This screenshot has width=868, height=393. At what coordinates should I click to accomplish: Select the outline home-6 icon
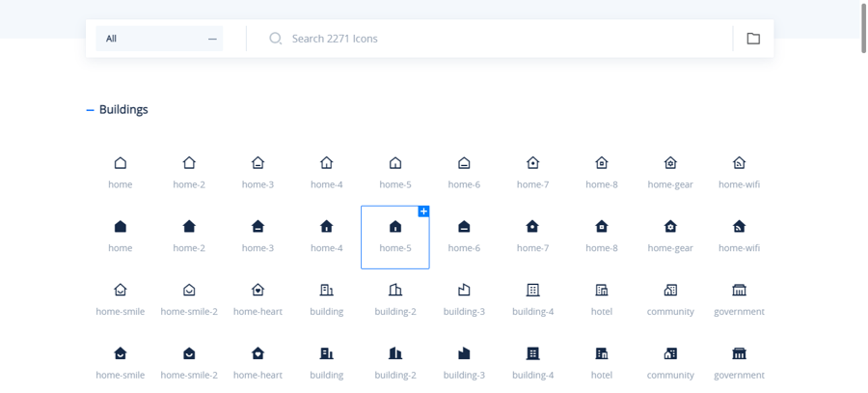[464, 163]
